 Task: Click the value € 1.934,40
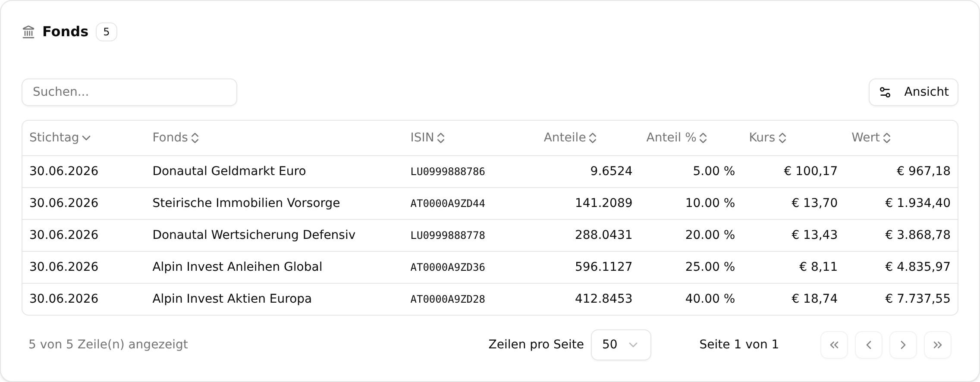pos(917,203)
